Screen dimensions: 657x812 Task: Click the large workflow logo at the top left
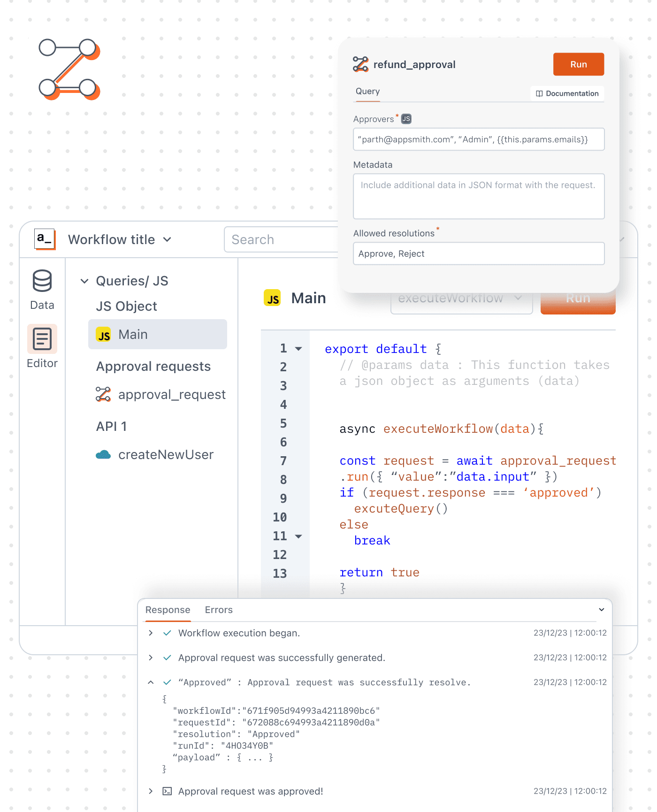[69, 69]
